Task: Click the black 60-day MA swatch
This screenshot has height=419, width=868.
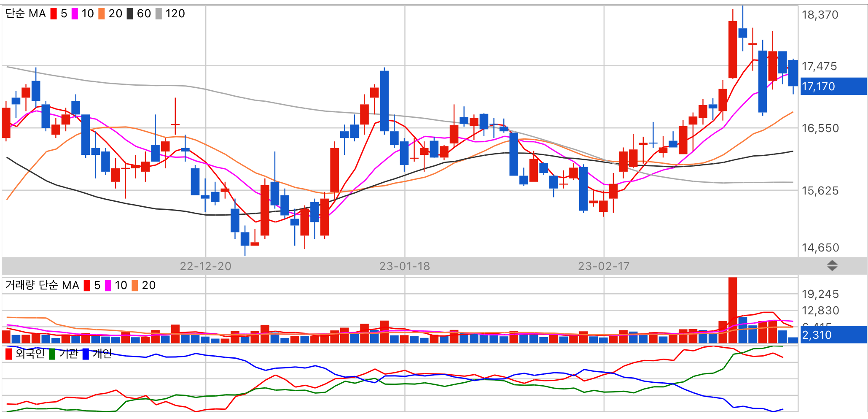Action: click(130, 14)
